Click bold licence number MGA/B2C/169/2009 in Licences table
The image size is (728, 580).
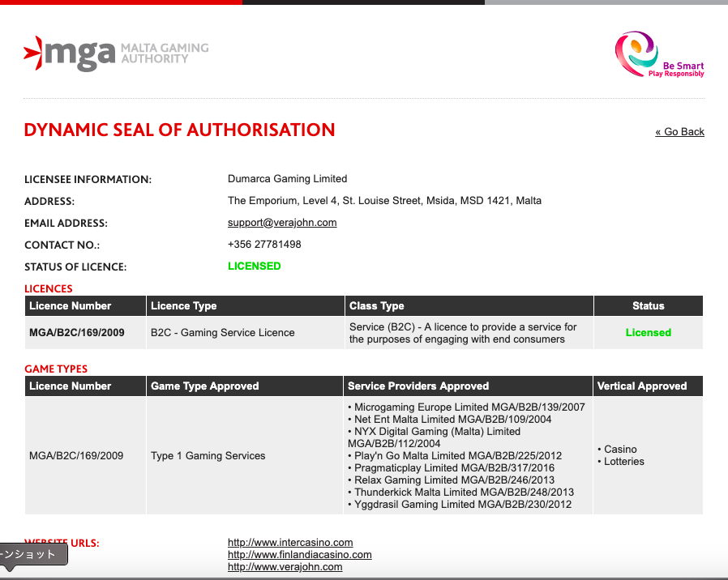point(76,333)
